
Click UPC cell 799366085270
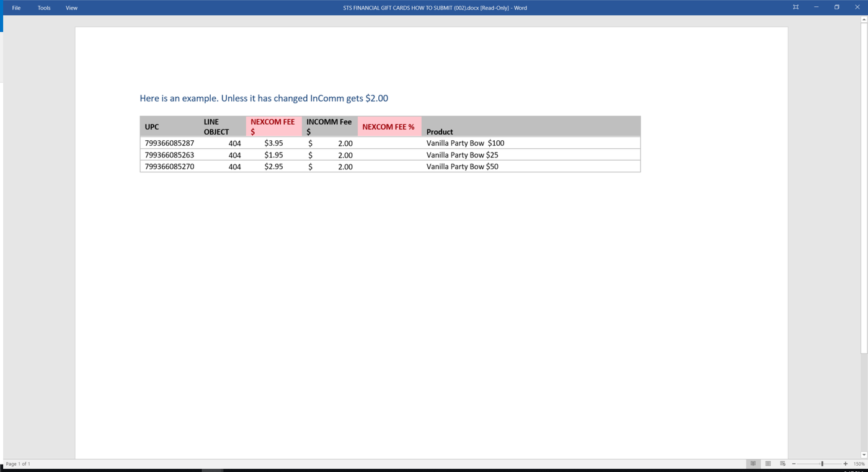[x=169, y=166]
